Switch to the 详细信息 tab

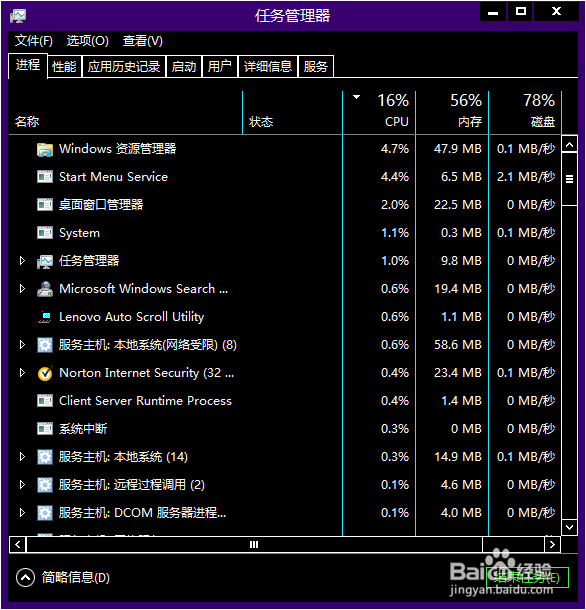click(x=268, y=67)
